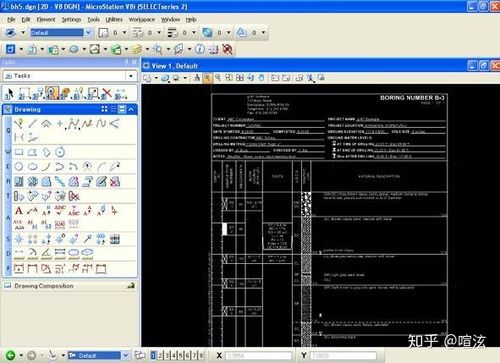Activate the Zoom In tool in View 1 toolbar
The height and width of the screenshot is (363, 500).
[x=207, y=78]
